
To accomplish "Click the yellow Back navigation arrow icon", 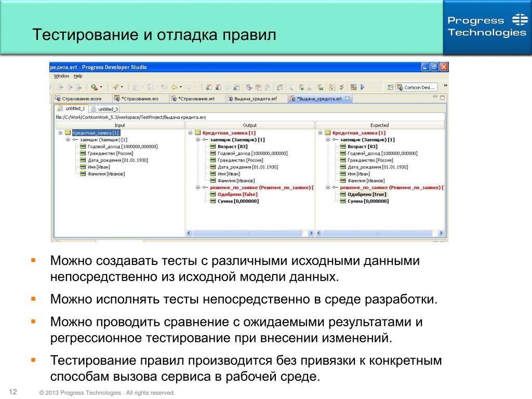I will coord(174,87).
